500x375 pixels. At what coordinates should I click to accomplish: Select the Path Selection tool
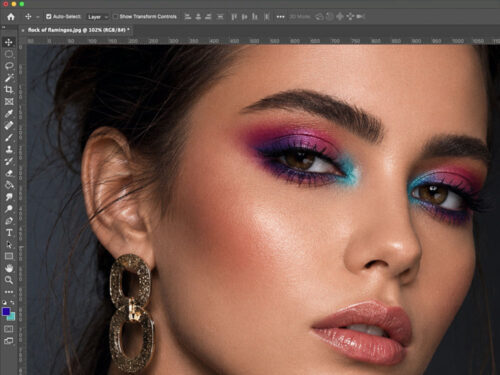(x=9, y=245)
